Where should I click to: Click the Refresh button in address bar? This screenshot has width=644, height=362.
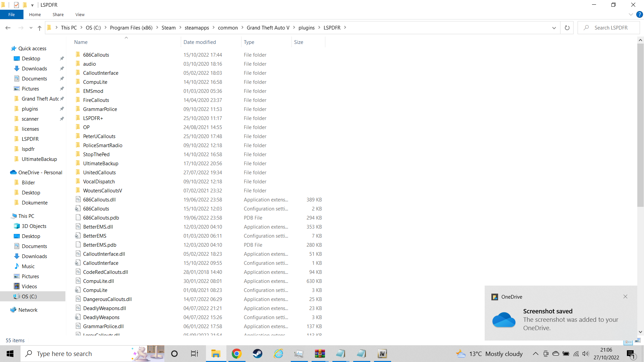tap(567, 28)
